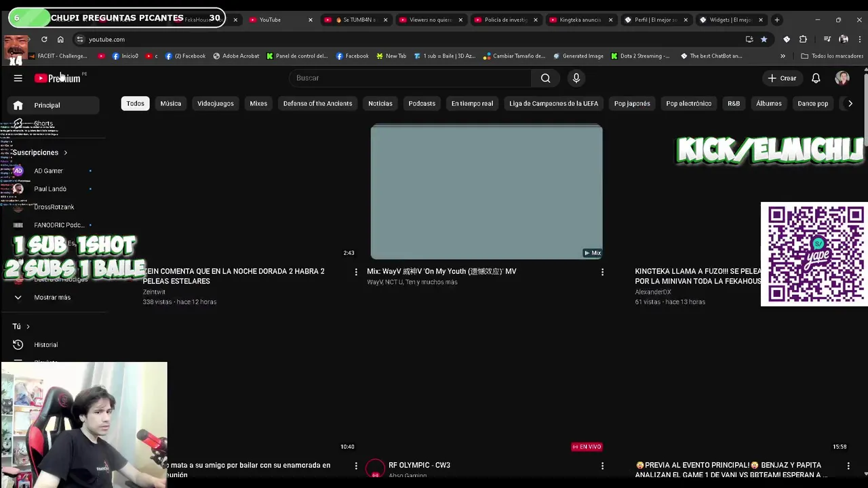
Task: Expand the Suscripciones section chevron
Action: [65, 152]
